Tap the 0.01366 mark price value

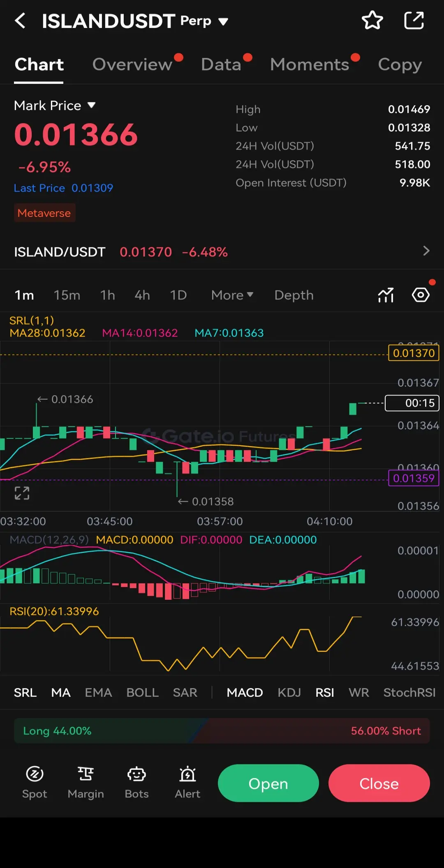click(76, 134)
